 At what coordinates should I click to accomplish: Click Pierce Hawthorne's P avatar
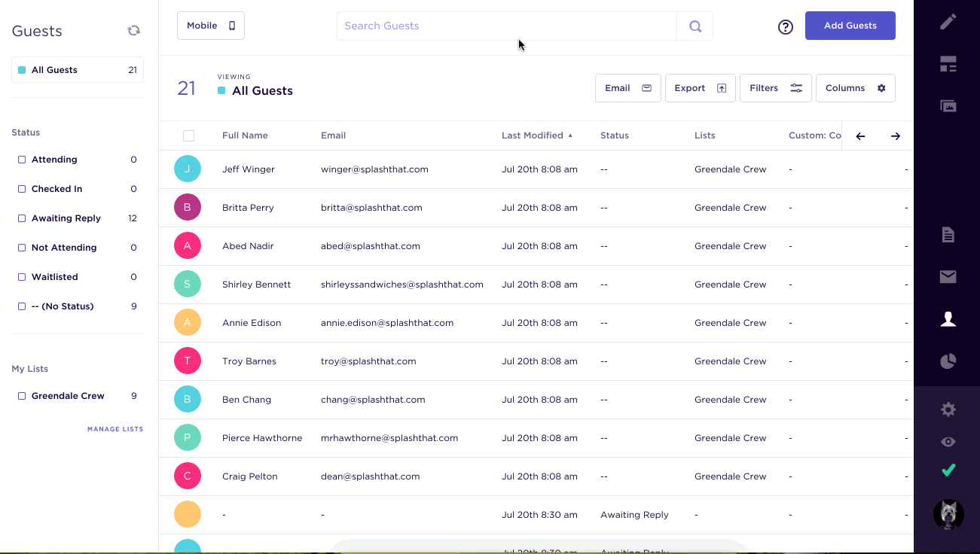[188, 437]
